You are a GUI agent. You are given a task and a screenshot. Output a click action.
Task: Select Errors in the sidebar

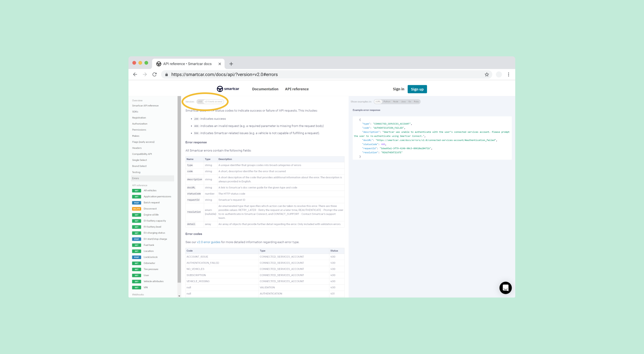[x=136, y=178]
